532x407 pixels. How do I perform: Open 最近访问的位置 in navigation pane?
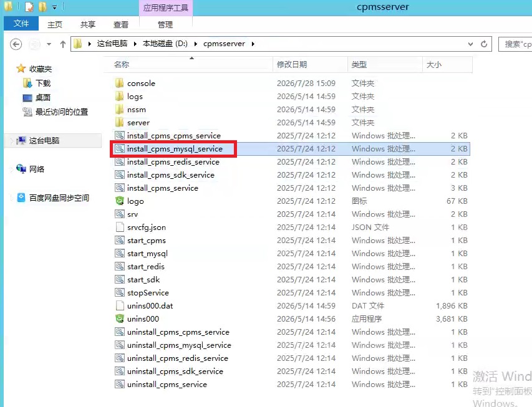click(61, 112)
